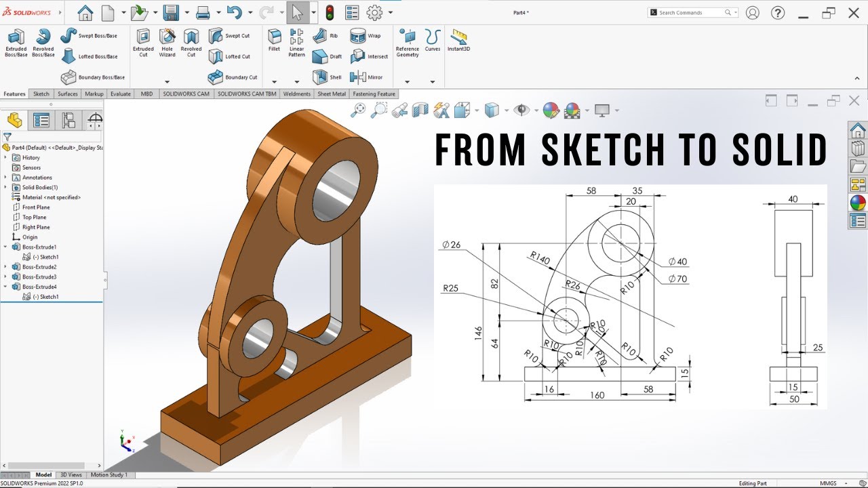Switch to PropertyManager tab

coord(41,120)
